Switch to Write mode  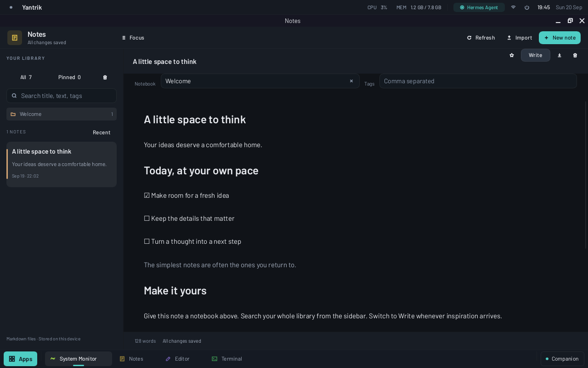pos(536,55)
